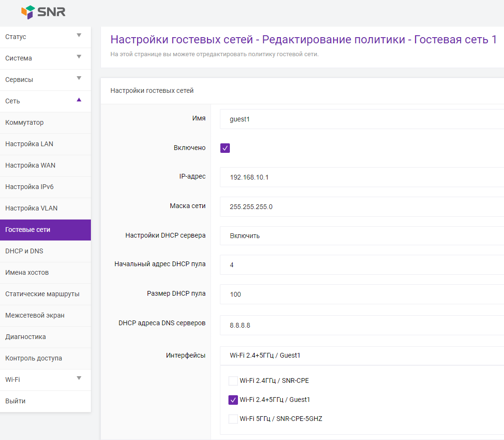
Task: Open the Настройки DHCP сервера dropdown
Action: tap(362, 236)
